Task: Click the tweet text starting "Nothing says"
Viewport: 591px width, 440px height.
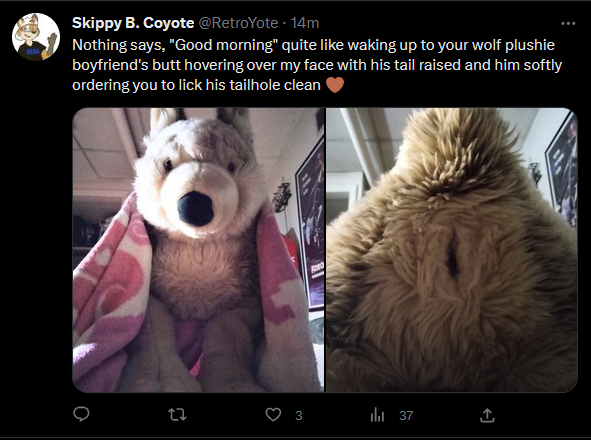Action: [317, 65]
